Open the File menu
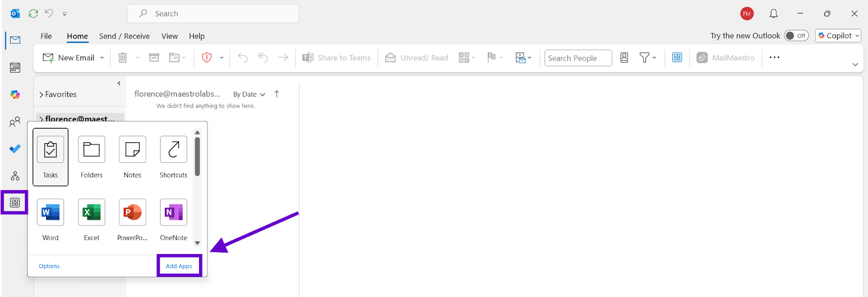Viewport: 868px width, 297px height. coord(46,36)
